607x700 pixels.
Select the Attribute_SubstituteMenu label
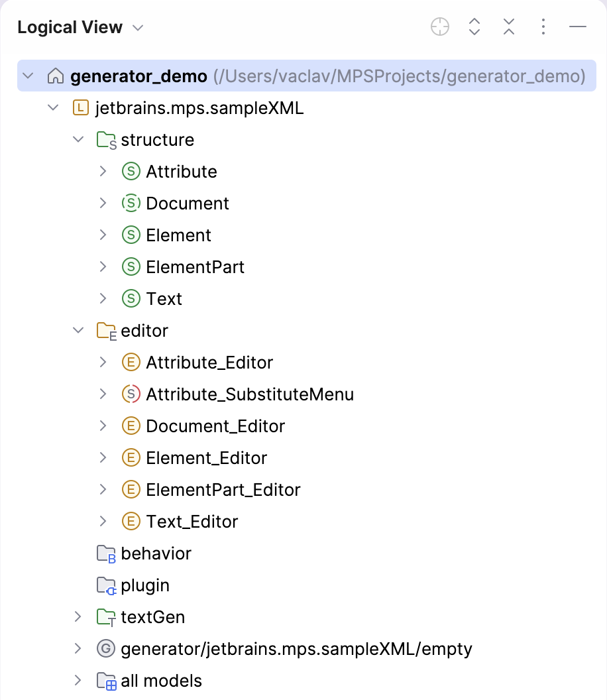[250, 394]
